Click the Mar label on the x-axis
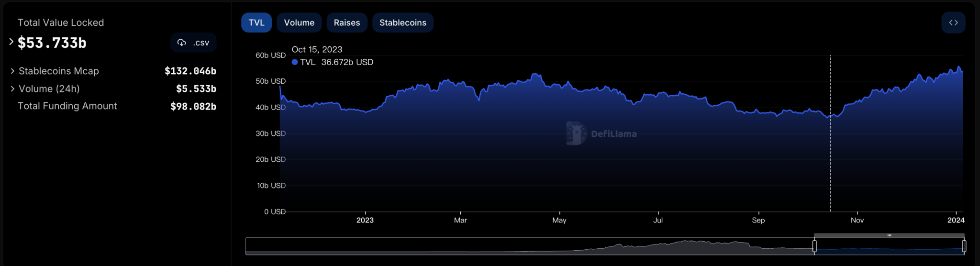Screen dimensions: 980x266 [460, 220]
